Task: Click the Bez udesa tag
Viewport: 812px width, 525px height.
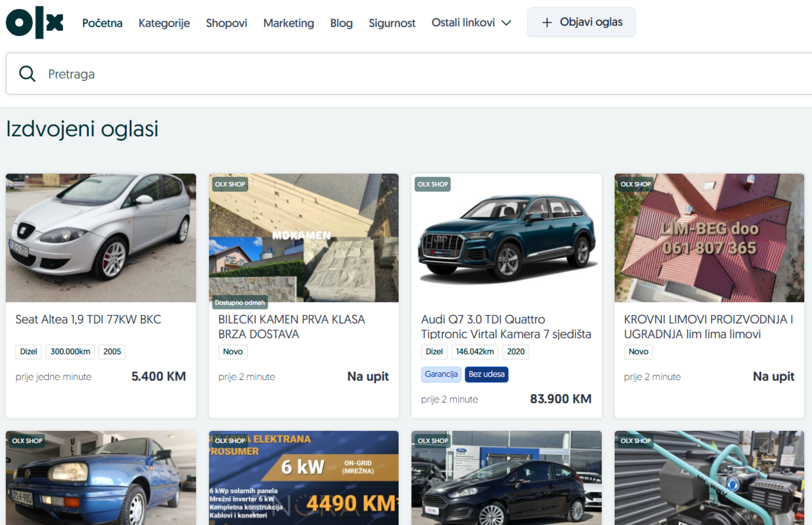Action: pos(486,374)
